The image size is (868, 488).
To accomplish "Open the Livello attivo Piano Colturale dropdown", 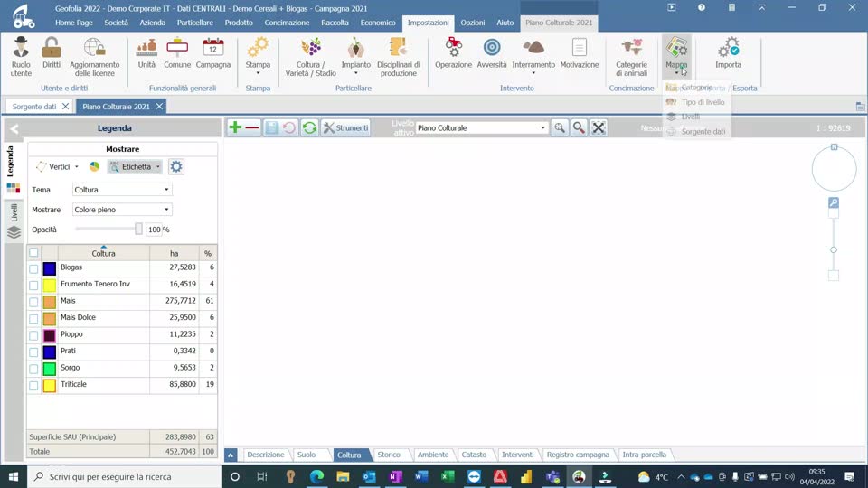I will point(482,127).
